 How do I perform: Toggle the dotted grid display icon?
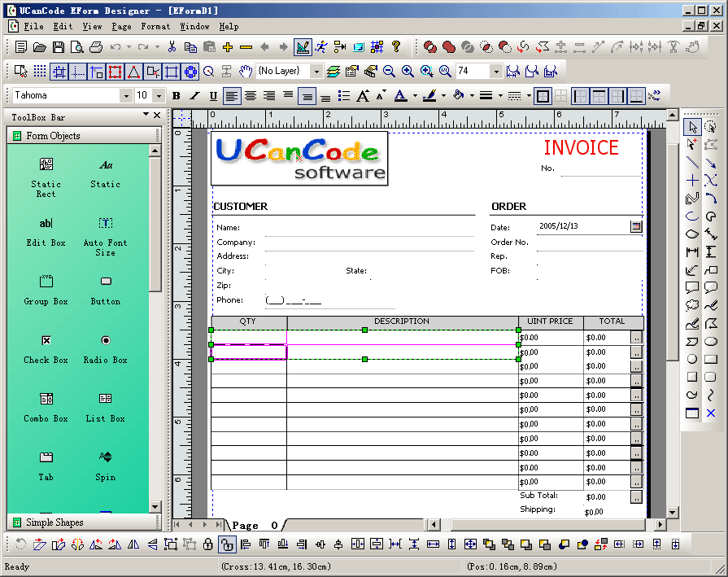[x=40, y=71]
